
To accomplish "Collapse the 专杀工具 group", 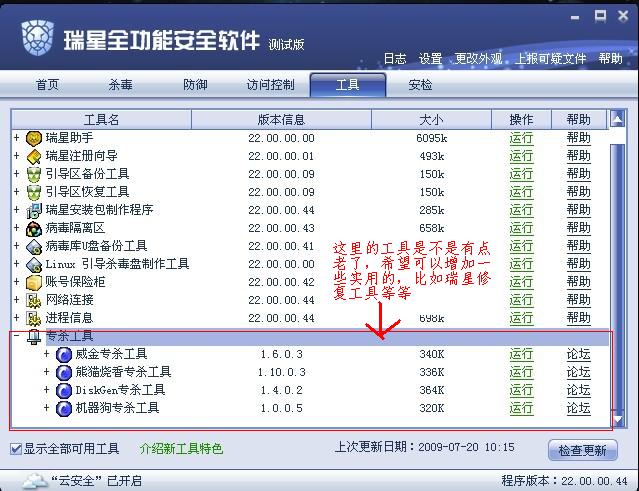I will [16, 335].
